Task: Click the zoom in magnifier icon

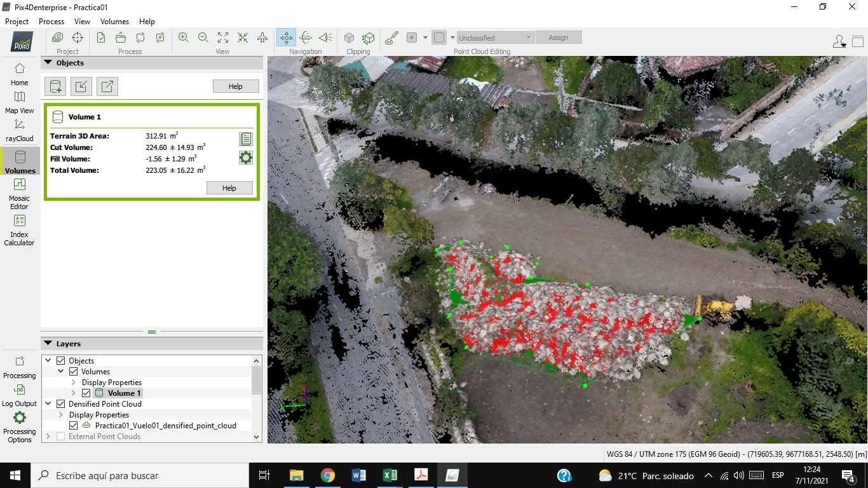Action: click(184, 37)
